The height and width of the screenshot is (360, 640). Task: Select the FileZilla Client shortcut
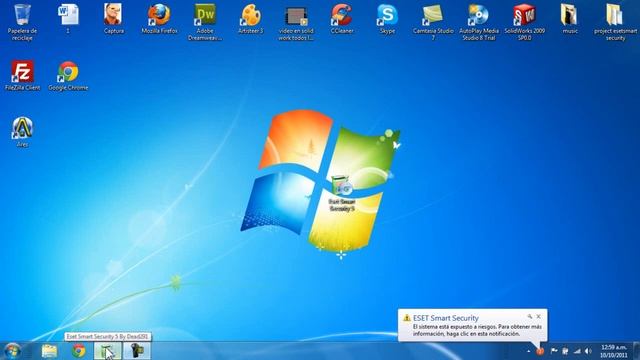[x=22, y=76]
